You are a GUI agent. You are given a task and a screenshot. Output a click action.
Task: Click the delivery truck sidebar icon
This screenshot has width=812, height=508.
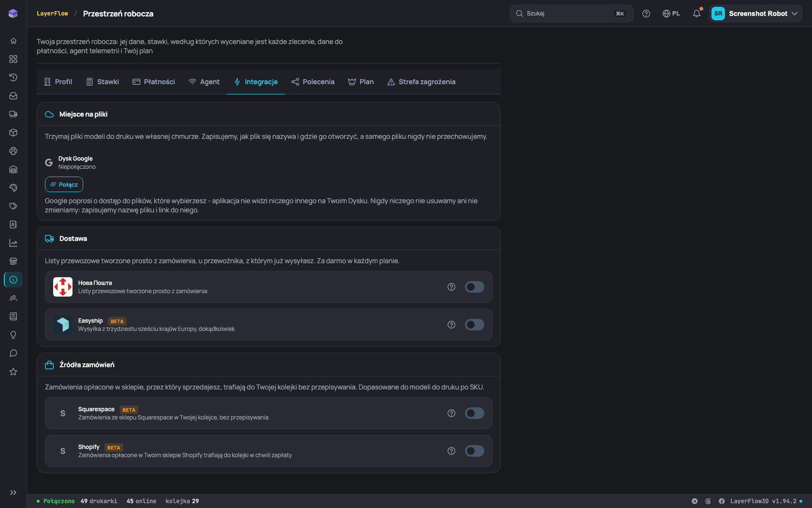[13, 114]
